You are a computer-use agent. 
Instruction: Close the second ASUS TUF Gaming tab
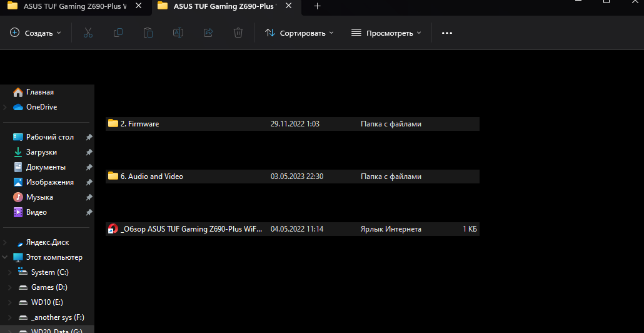[289, 6]
